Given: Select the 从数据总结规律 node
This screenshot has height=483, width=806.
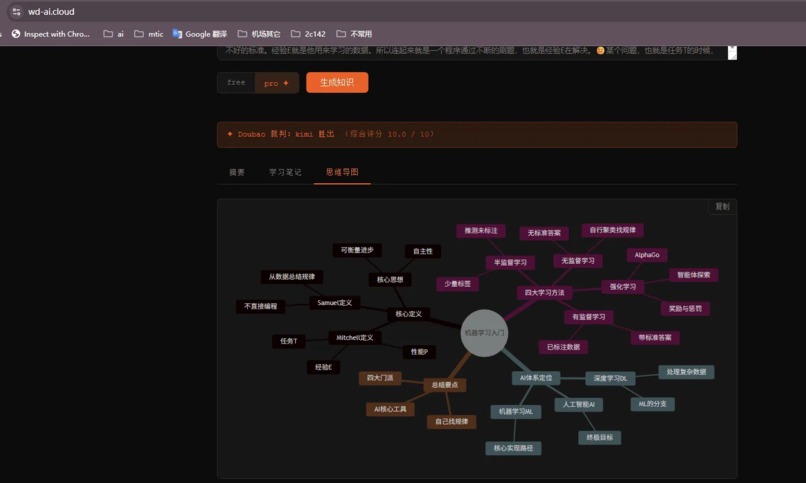Looking at the screenshot, I should click(291, 276).
